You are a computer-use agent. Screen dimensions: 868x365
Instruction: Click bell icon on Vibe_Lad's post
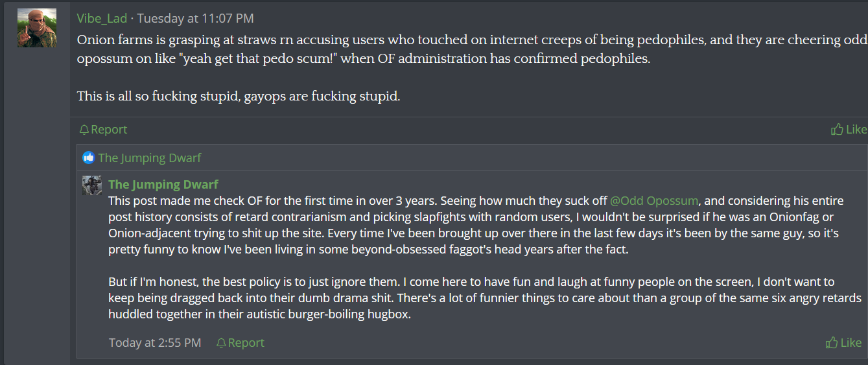pos(84,130)
